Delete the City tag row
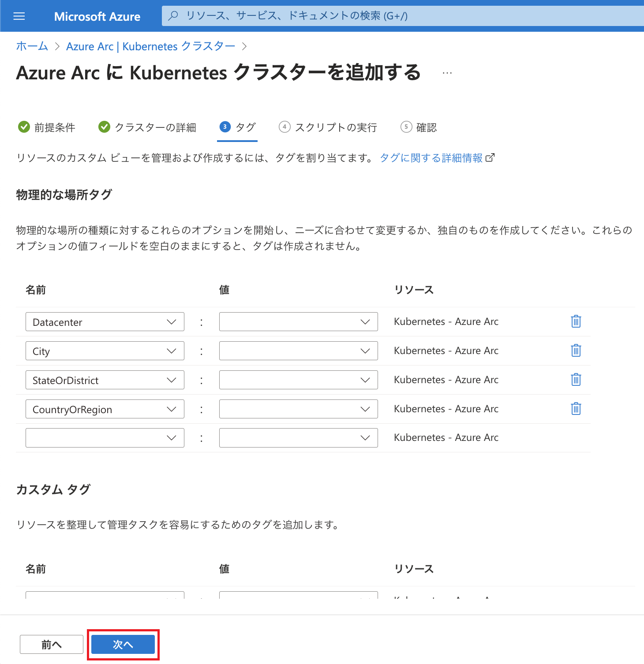Image resolution: width=644 pixels, height=664 pixels. (576, 351)
